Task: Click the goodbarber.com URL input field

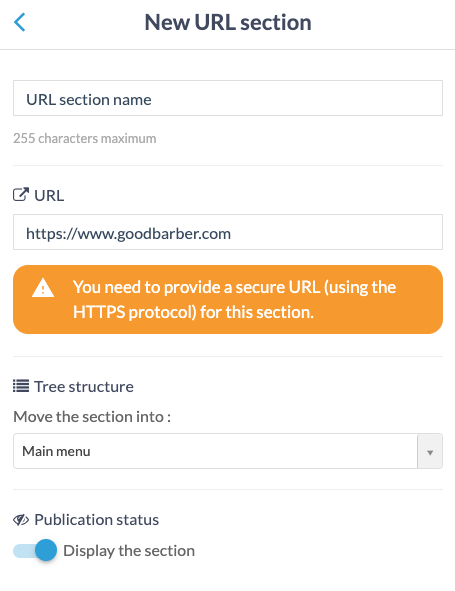Action: 228,232
